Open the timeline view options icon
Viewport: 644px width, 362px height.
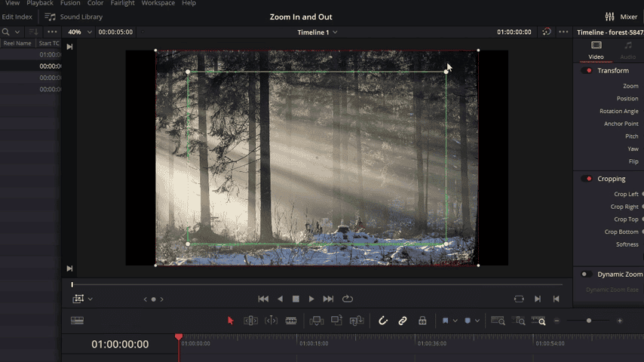coord(77,321)
